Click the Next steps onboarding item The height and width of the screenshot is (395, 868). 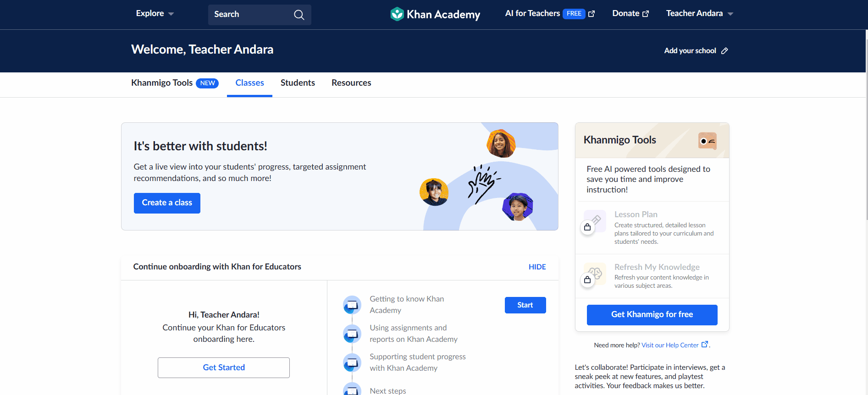click(x=388, y=391)
